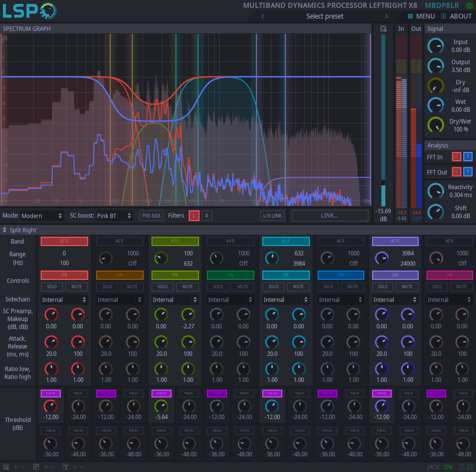Enable FFT Out right channel analysis
The width and height of the screenshot is (476, 472).
coord(468,172)
